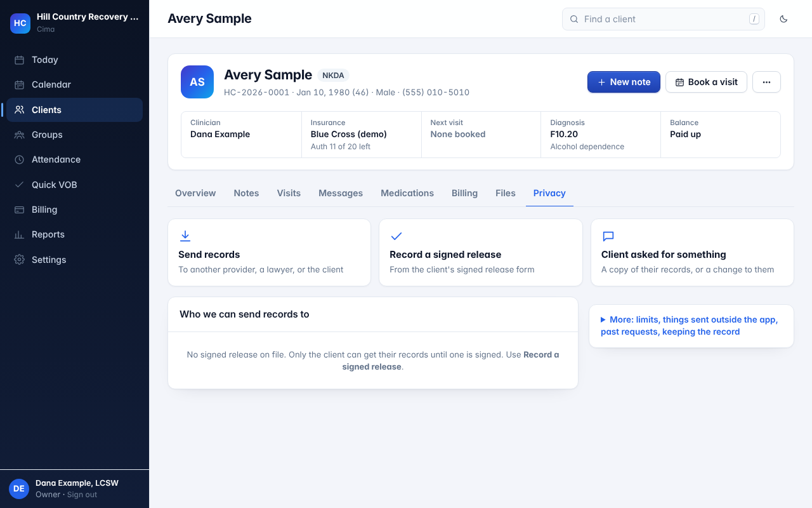Open the Record a signed release card
Screen dimensions: 812x508
(x=481, y=253)
